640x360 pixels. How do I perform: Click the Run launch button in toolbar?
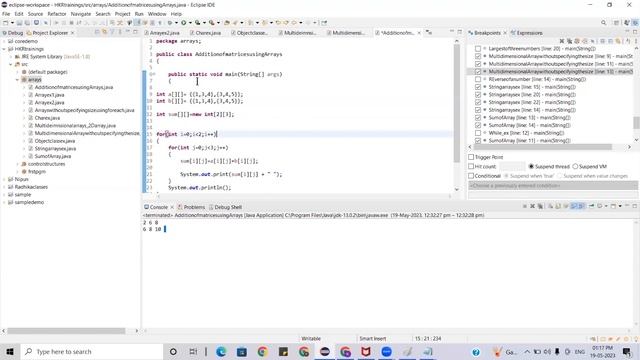[x=184, y=23]
